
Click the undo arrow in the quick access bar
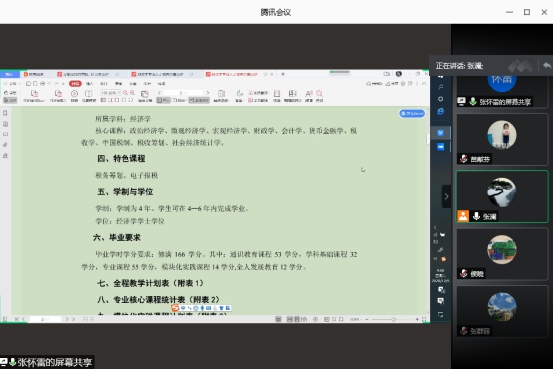coord(49,84)
